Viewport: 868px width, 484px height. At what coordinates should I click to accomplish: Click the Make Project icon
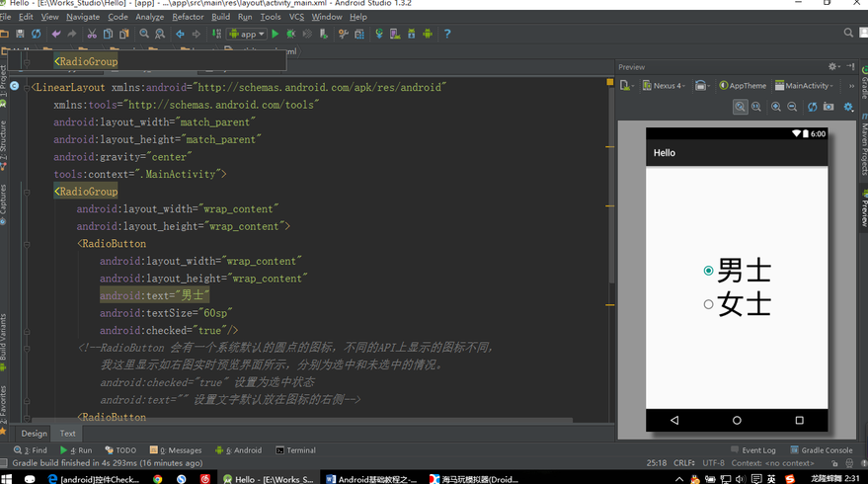click(x=216, y=34)
